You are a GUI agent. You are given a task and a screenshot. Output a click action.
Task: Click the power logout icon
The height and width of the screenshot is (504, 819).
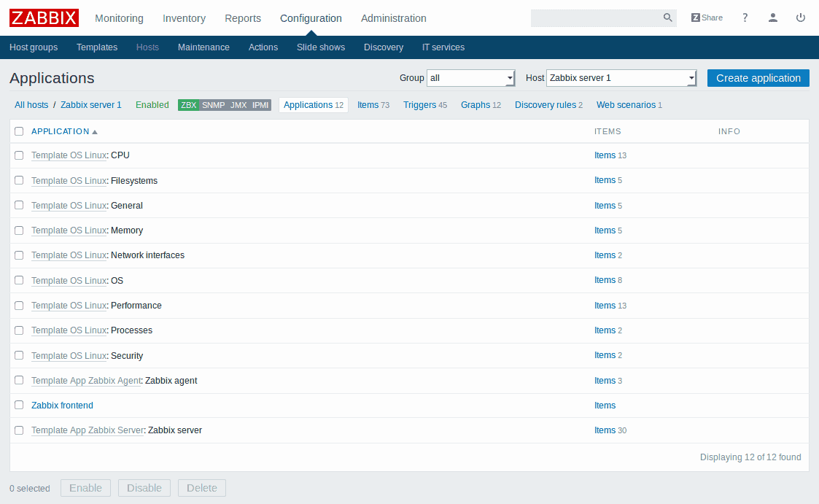point(801,18)
